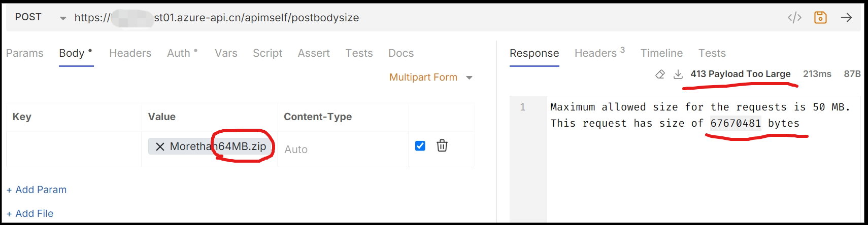The width and height of the screenshot is (868, 225).
Task: Switch to the Params tab
Action: tap(25, 53)
